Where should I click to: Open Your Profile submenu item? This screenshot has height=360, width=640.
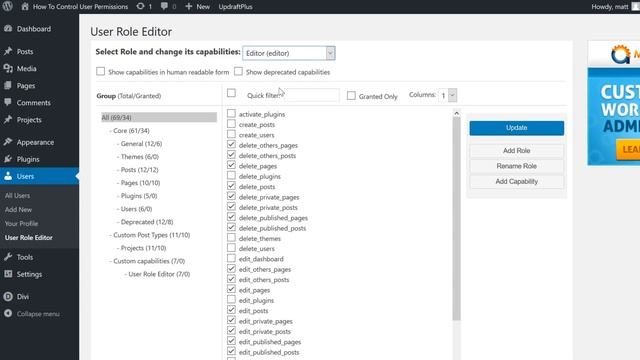(21, 224)
